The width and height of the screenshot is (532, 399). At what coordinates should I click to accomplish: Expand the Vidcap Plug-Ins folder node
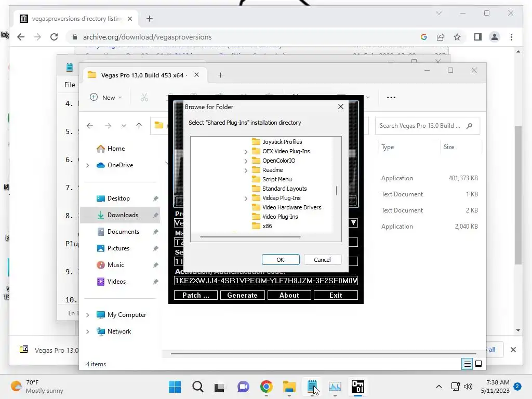246,198
